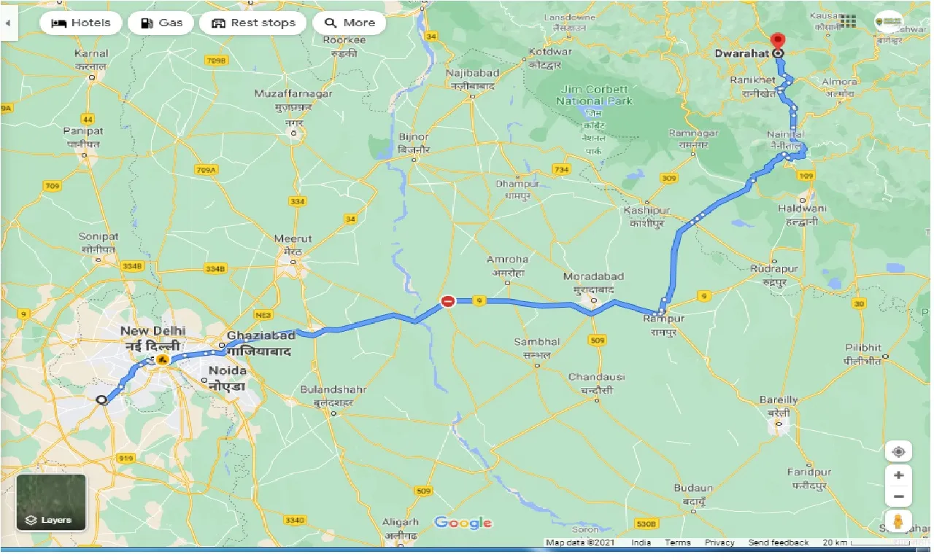Image resolution: width=934 pixels, height=560 pixels.
Task: Select the Dwarahat destination pin
Action: pyautogui.click(x=779, y=43)
